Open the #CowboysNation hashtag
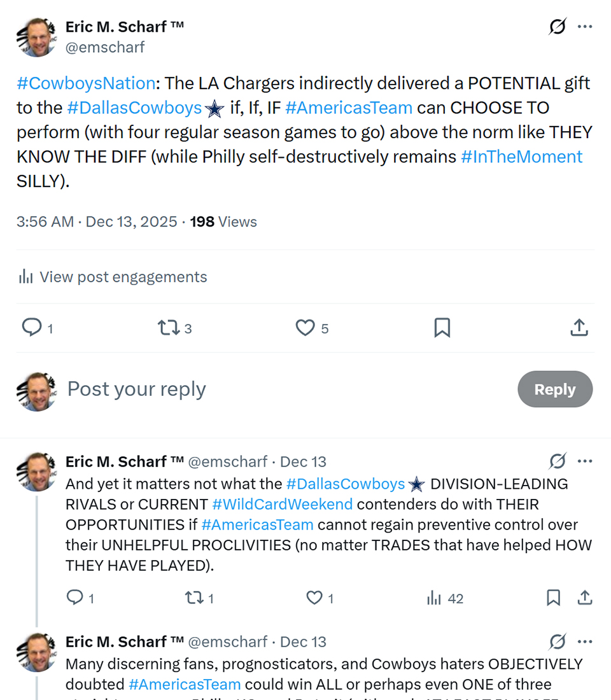The width and height of the screenshot is (611, 700). [x=86, y=83]
